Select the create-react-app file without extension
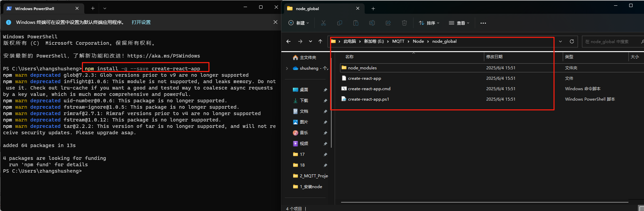 tap(364, 78)
